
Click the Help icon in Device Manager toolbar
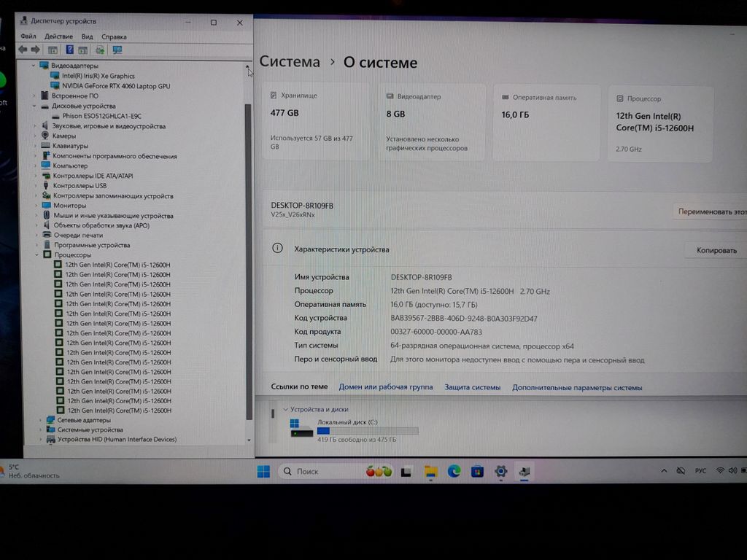coord(69,50)
